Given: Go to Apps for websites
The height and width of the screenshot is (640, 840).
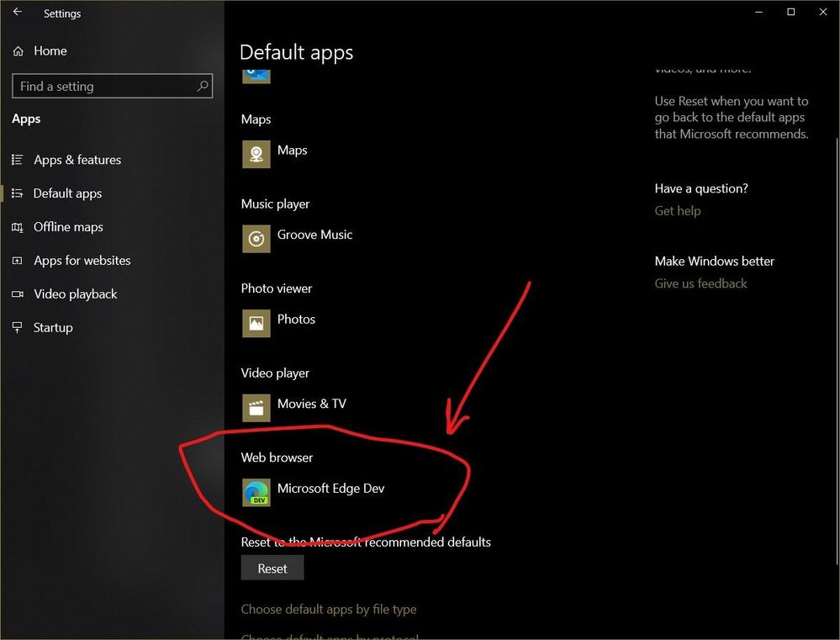Looking at the screenshot, I should tap(82, 261).
